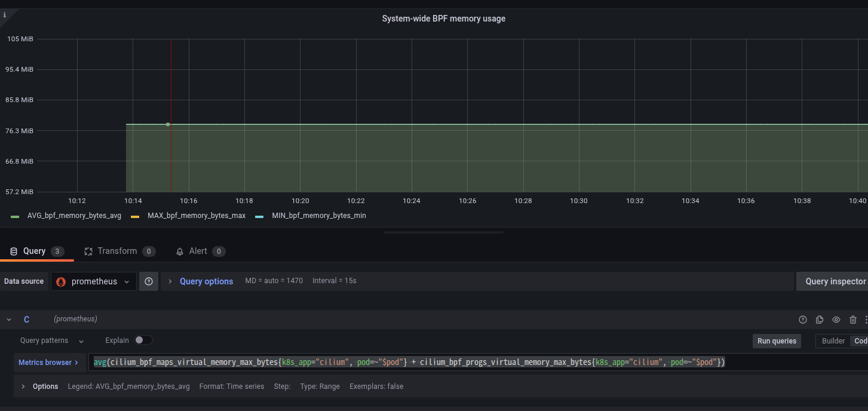Image resolution: width=868 pixels, height=411 pixels.
Task: Click the yellow MAX legend color swatch
Action: 135,216
